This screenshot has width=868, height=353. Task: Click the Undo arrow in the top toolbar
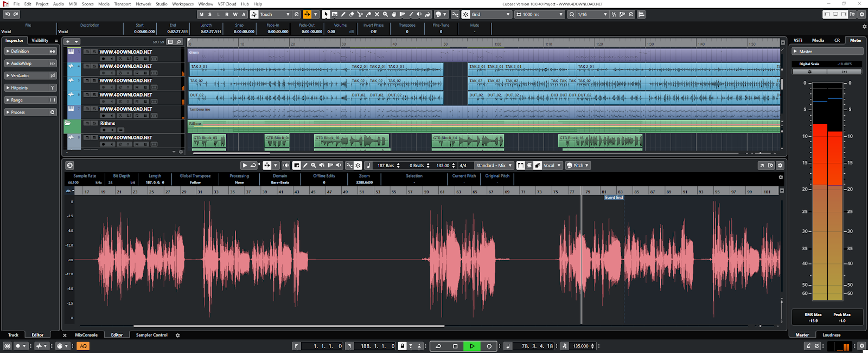tap(8, 14)
